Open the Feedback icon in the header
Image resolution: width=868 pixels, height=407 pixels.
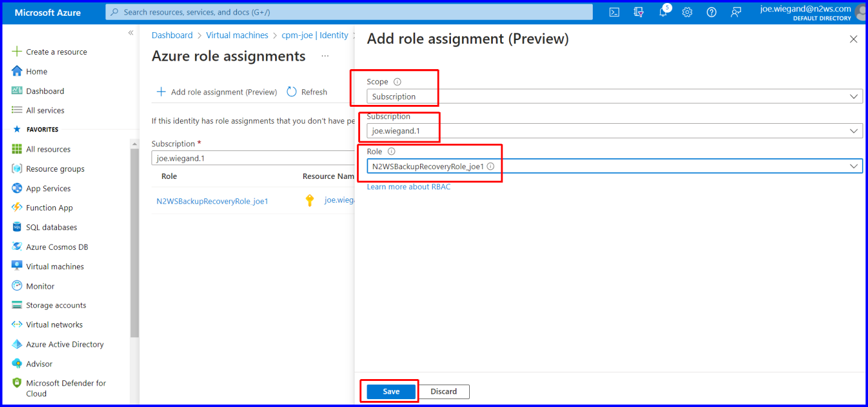(736, 12)
